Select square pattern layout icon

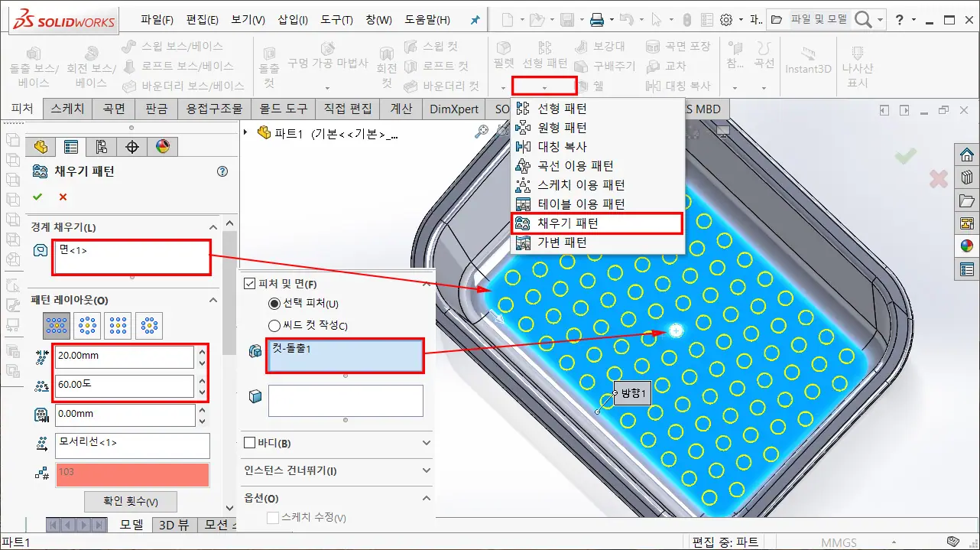click(118, 326)
